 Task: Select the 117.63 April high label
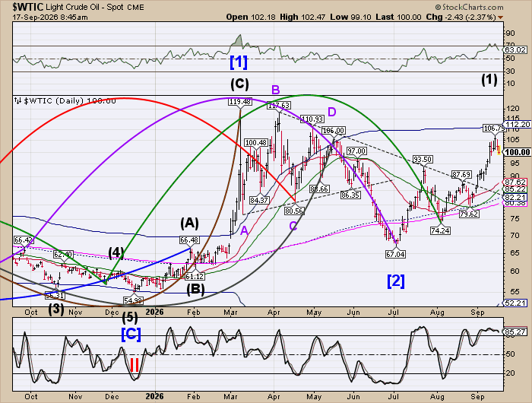(278, 105)
